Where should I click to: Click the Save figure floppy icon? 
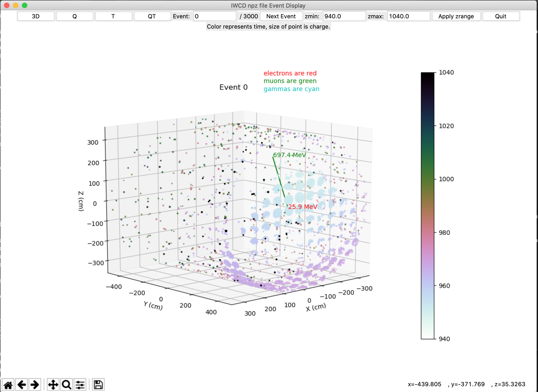click(98, 385)
